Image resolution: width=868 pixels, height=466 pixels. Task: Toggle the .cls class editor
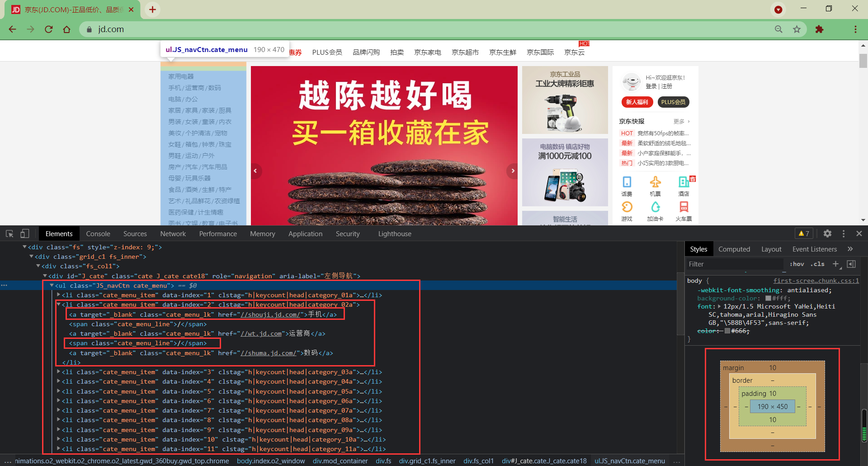coord(818,264)
